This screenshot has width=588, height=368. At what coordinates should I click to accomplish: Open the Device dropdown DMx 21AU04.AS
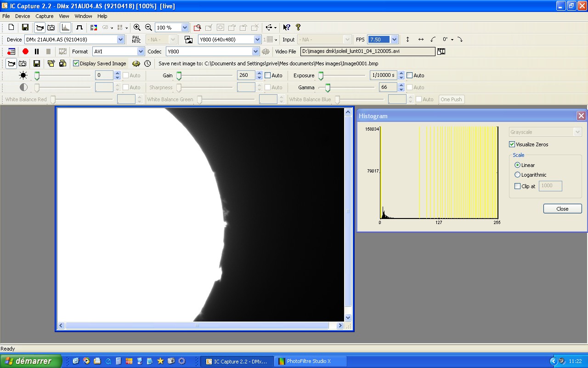coord(121,40)
